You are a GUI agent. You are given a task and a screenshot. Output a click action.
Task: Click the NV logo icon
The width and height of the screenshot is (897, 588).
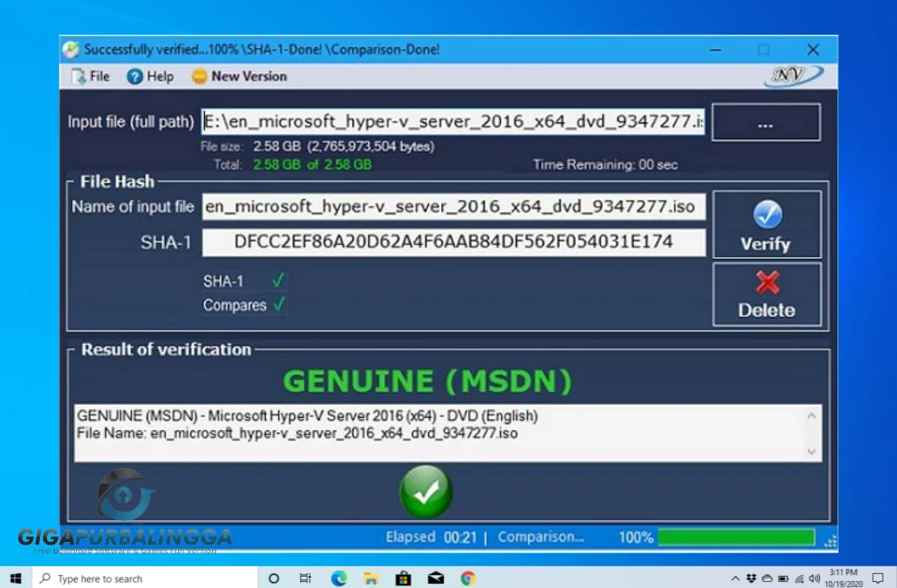pos(794,76)
